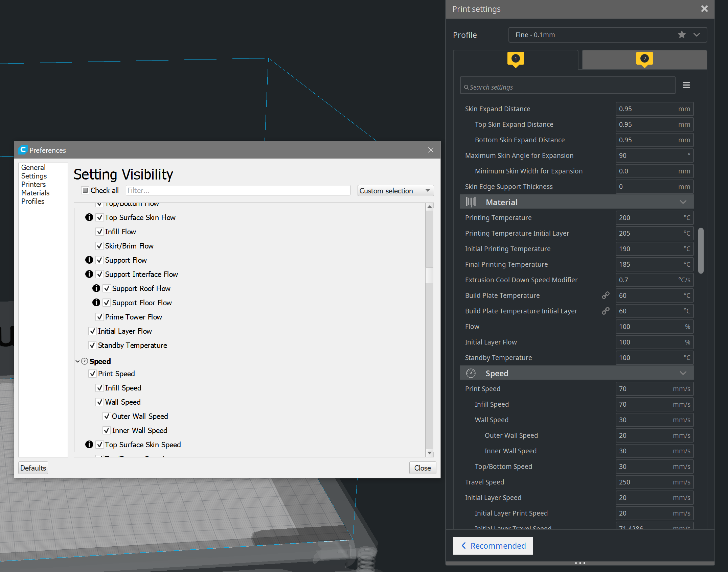Collapse the Material section in Print settings
The width and height of the screenshot is (728, 572).
[683, 202]
